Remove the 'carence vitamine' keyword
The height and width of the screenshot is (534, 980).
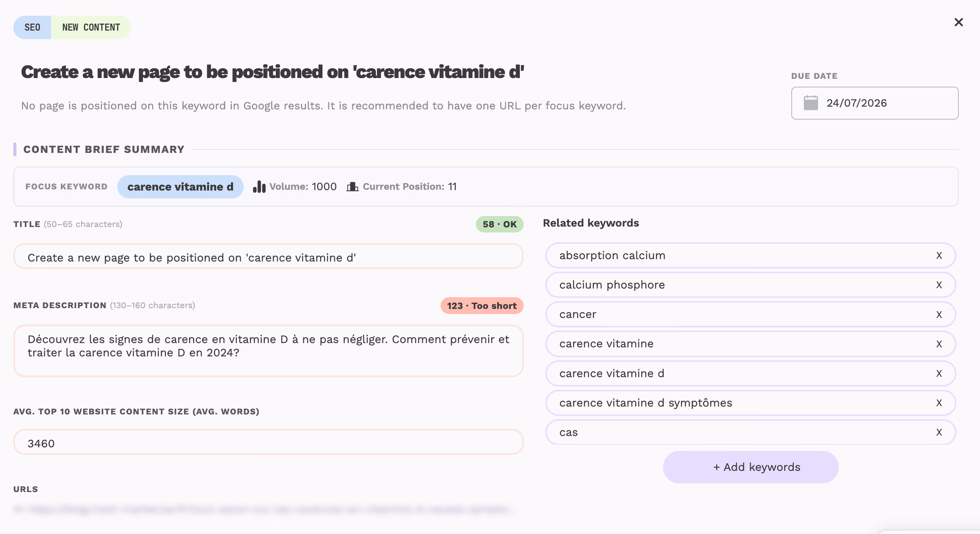click(939, 344)
